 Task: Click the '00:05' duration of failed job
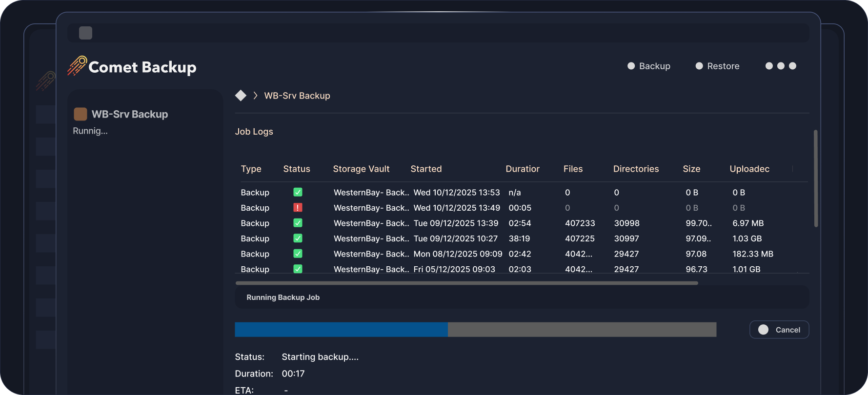click(x=520, y=208)
